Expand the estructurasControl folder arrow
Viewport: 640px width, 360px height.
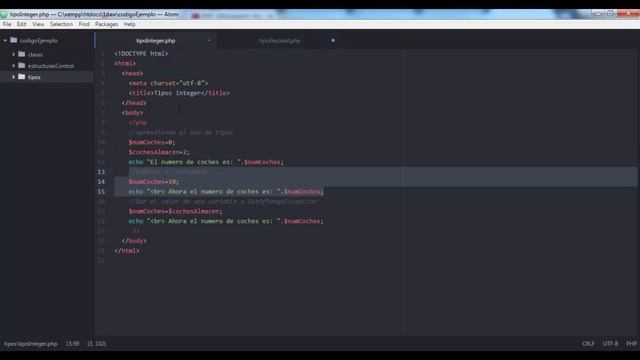pos(13,65)
